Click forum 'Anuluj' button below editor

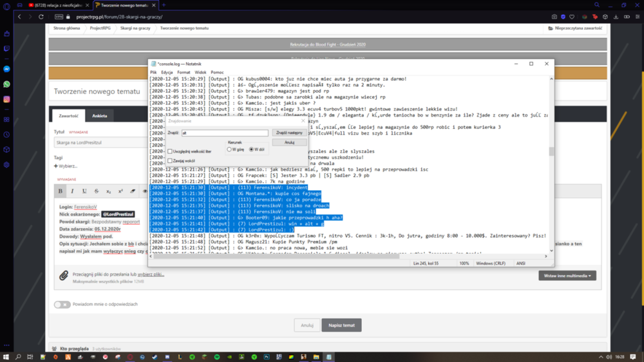click(307, 325)
